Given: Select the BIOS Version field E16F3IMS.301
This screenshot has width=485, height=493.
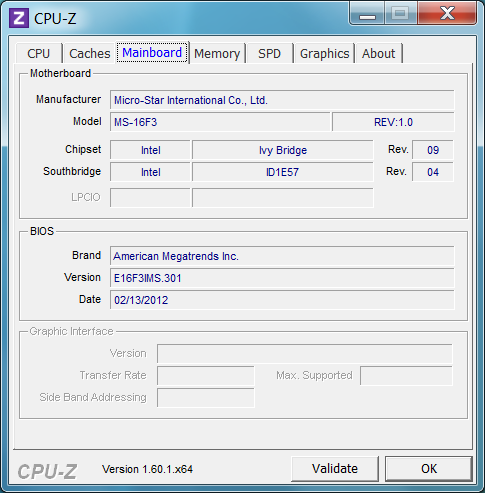Looking at the screenshot, I should (x=282, y=278).
